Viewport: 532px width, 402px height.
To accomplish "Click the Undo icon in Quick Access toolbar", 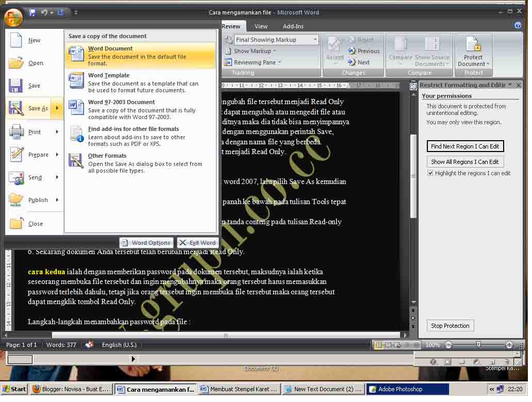I will [x=44, y=12].
